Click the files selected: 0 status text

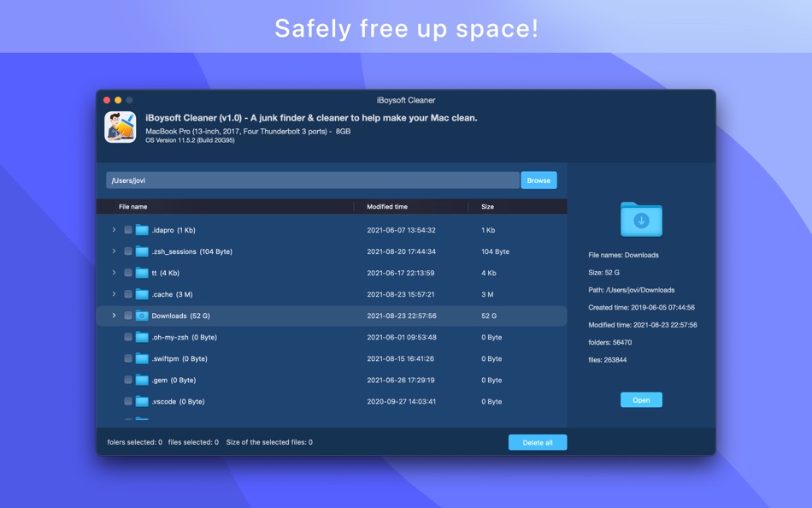pyautogui.click(x=193, y=442)
